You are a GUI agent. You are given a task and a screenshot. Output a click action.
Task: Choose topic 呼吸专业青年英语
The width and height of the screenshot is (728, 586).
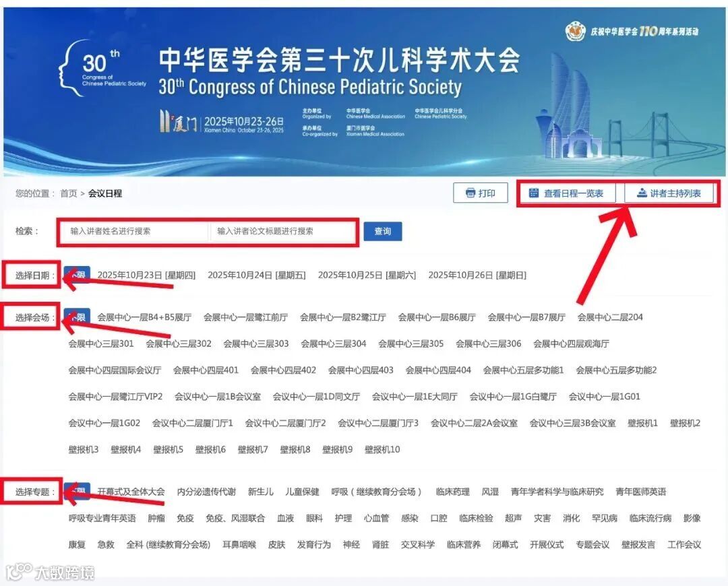102,518
